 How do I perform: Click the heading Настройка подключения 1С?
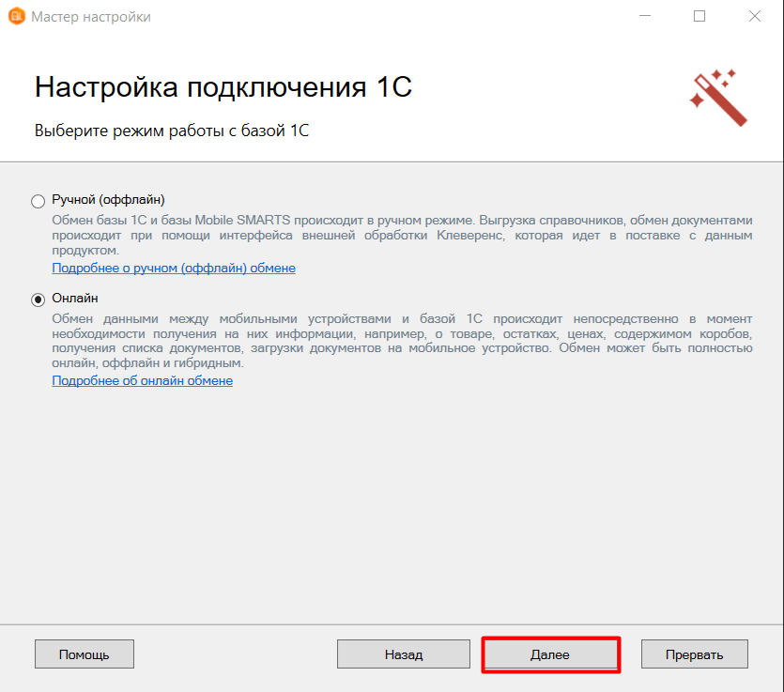(223, 87)
